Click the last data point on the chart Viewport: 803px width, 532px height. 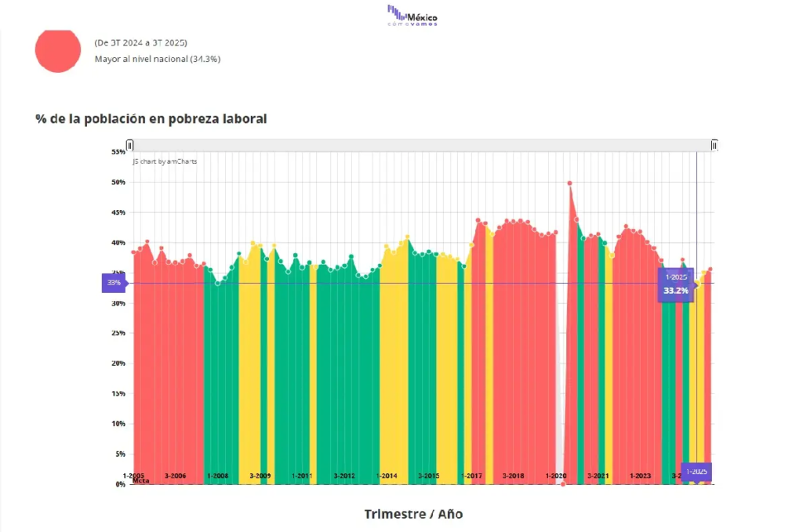(710, 270)
